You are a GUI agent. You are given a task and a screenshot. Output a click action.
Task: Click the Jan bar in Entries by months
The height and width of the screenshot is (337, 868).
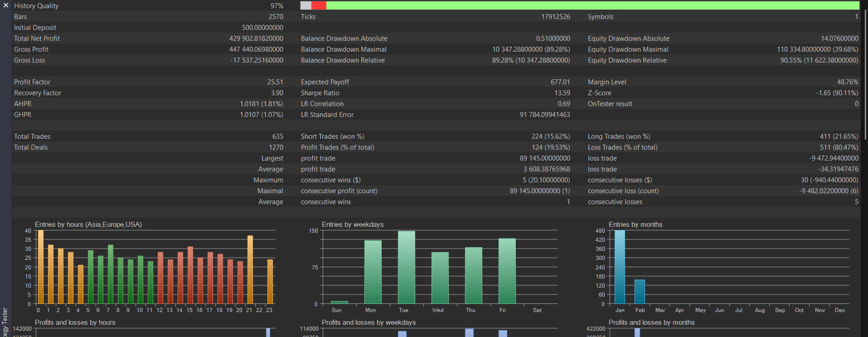click(620, 267)
